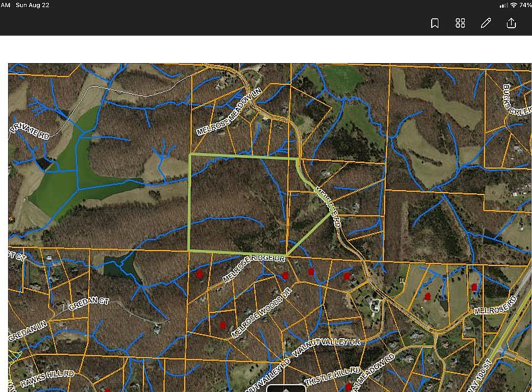Click the red marker beside Melrose Woods Dr
532x392 pixels.
tap(223, 325)
